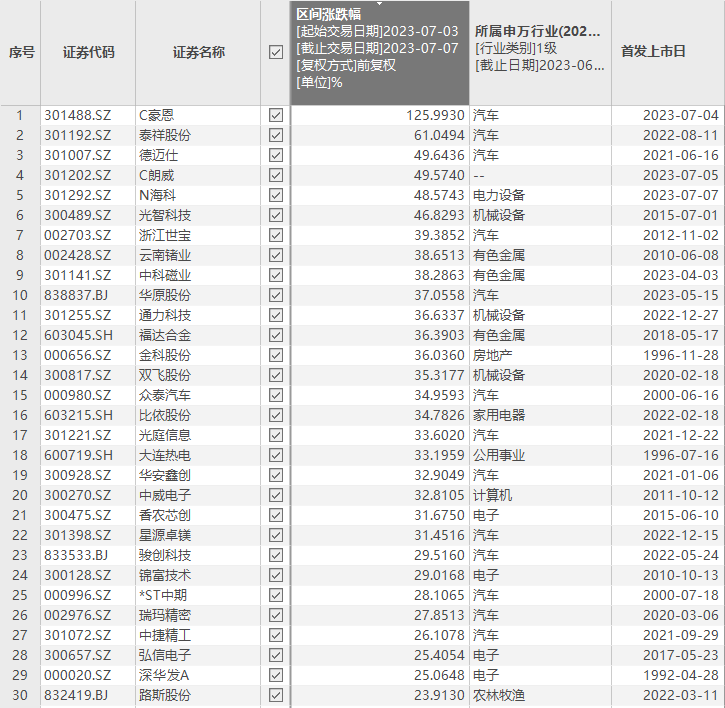725x708 pixels.
Task: Click the 首发上市日 column header
Action: (653, 51)
